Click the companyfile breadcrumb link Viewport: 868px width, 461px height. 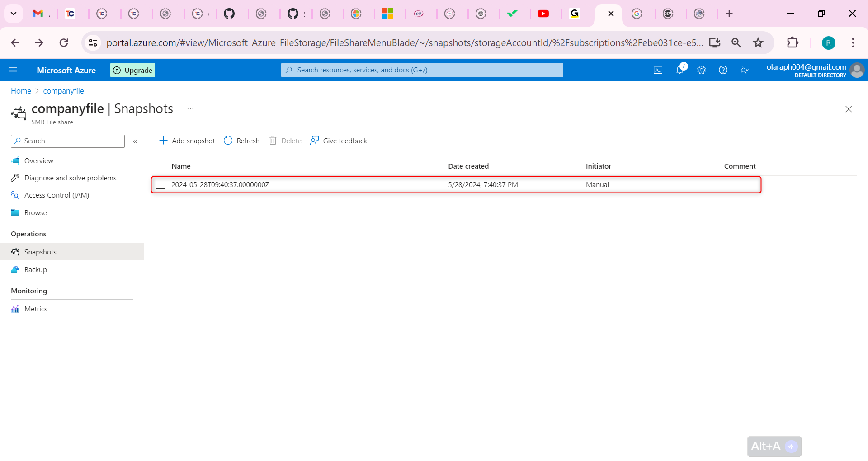click(x=63, y=91)
